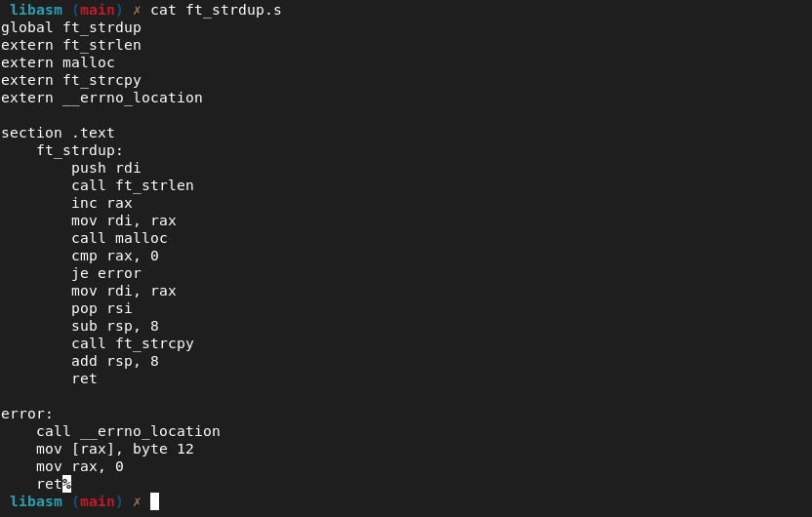Image resolution: width=812 pixels, height=517 pixels.
Task: Click the 'extern malloc' line
Action: pyautogui.click(x=58, y=62)
